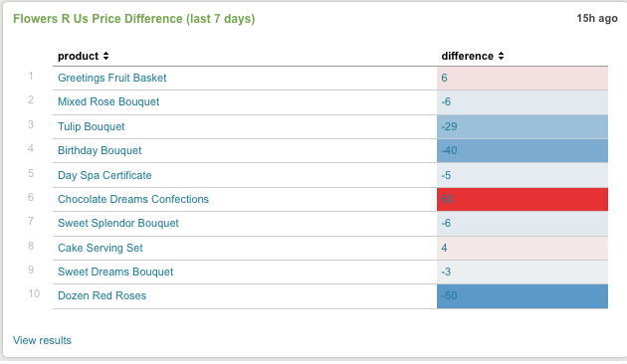Image resolution: width=627 pixels, height=364 pixels.
Task: Open Tulip Bouquet entry
Action: (x=92, y=126)
